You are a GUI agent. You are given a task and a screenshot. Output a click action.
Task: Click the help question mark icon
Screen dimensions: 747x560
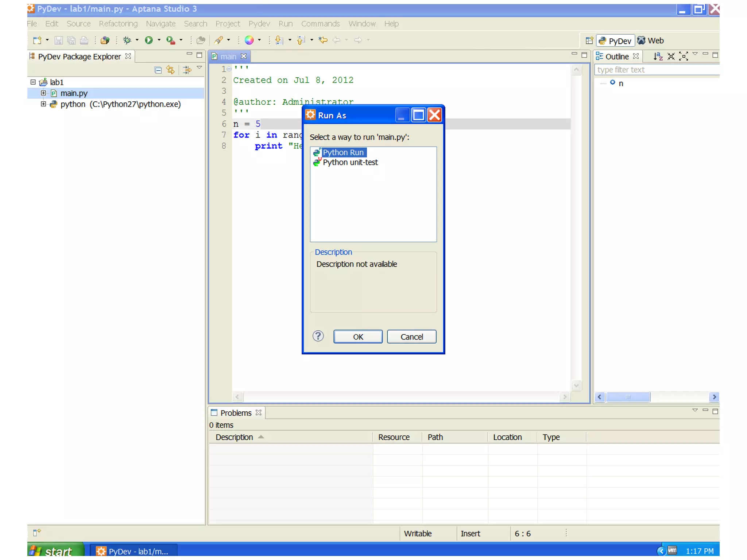[318, 336]
